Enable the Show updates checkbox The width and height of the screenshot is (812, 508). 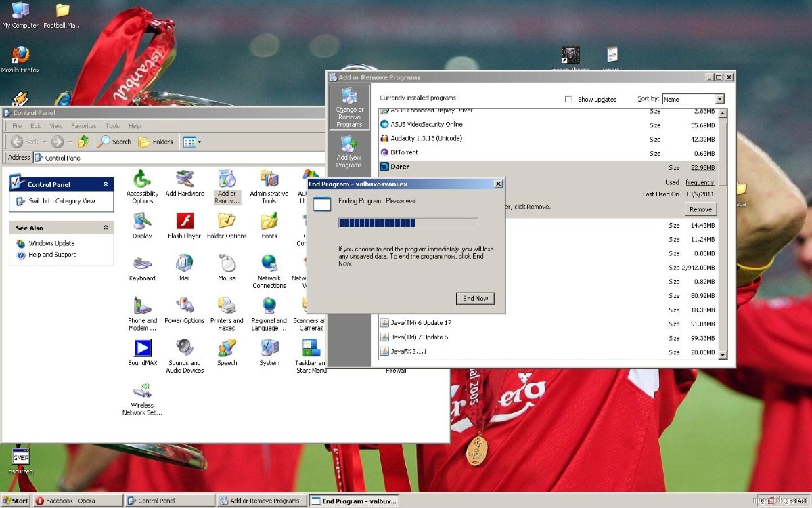coord(568,99)
